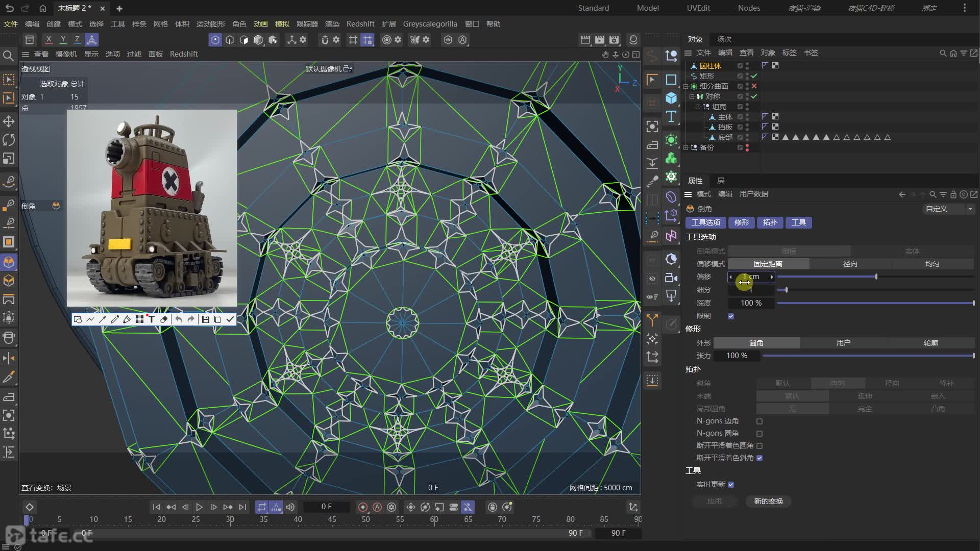The image size is (980, 551).
Task: Add a new project tab with plus
Action: (x=119, y=8)
